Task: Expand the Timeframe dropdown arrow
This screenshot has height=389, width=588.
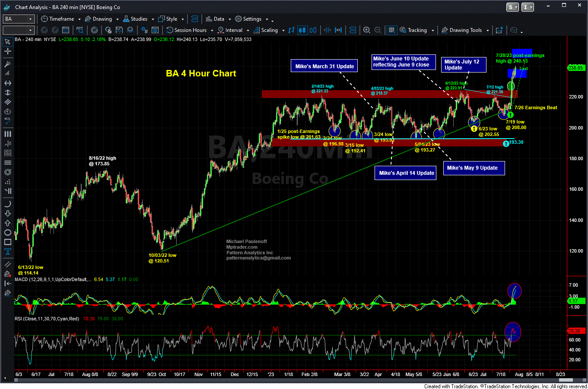Action: click(79, 19)
